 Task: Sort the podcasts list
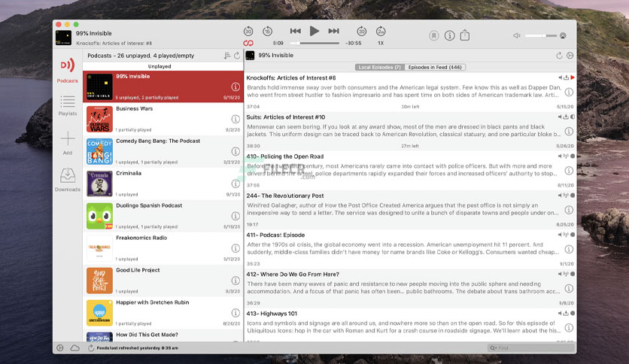pyautogui.click(x=227, y=56)
